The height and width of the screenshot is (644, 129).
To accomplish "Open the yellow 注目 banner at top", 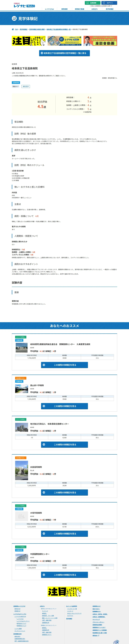I will point(29,41).
